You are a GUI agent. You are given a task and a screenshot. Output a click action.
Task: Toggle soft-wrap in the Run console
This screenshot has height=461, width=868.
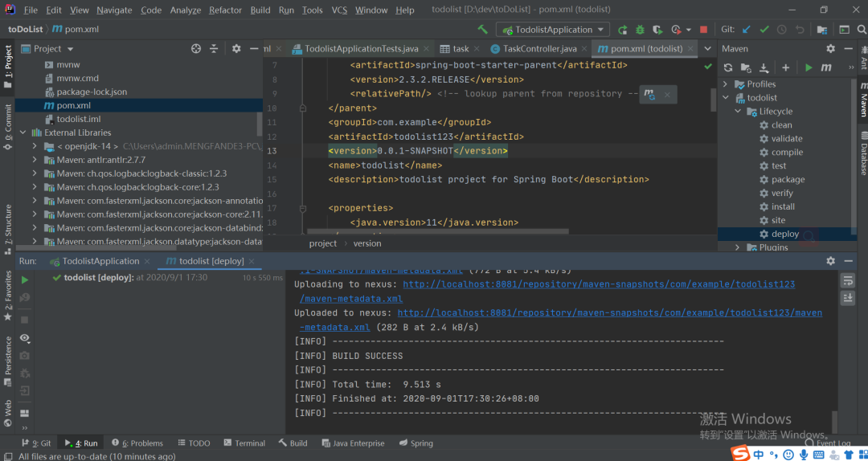coord(847,280)
